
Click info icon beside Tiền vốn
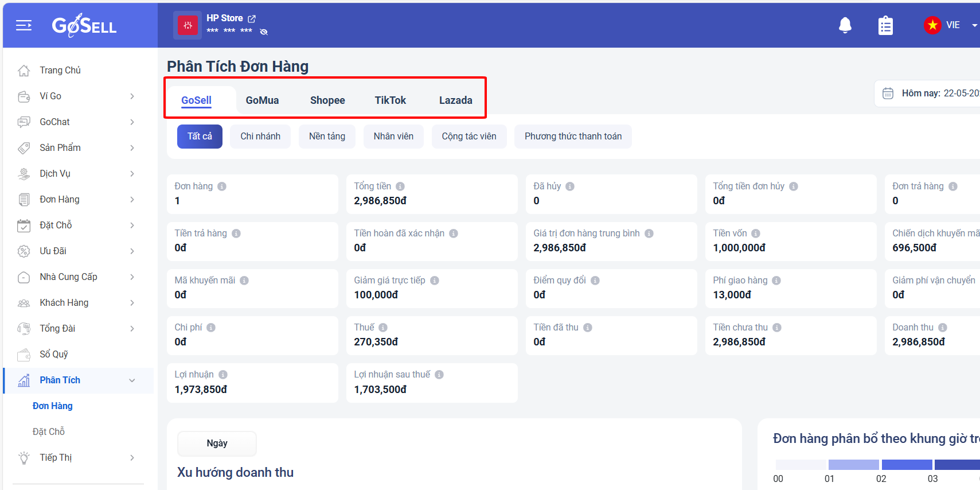point(756,234)
